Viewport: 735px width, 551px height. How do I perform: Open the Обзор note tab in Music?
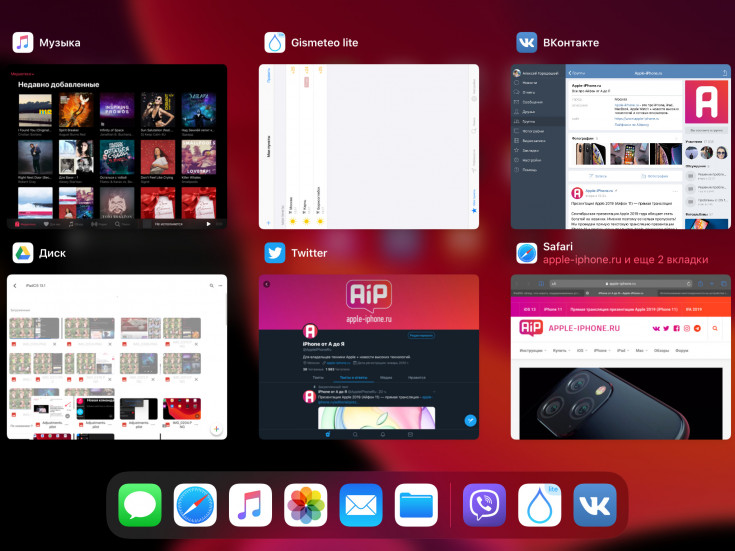tap(75, 224)
